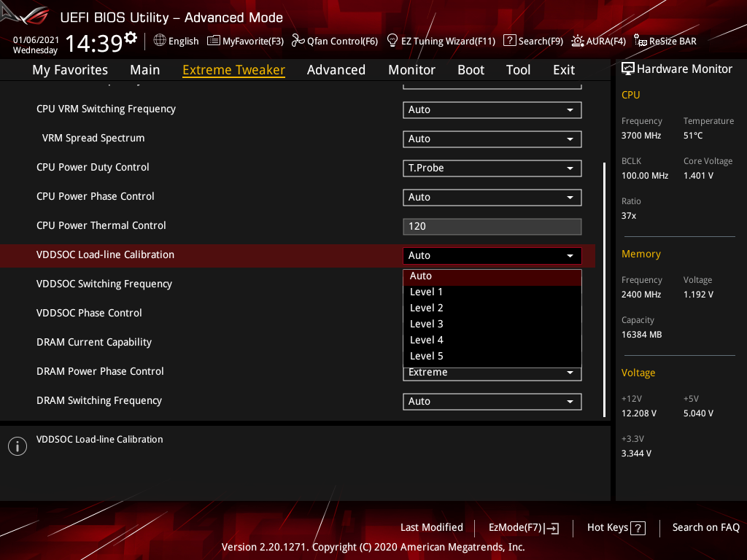Launch Qfan Control(F6)
747x560 pixels.
click(x=334, y=41)
